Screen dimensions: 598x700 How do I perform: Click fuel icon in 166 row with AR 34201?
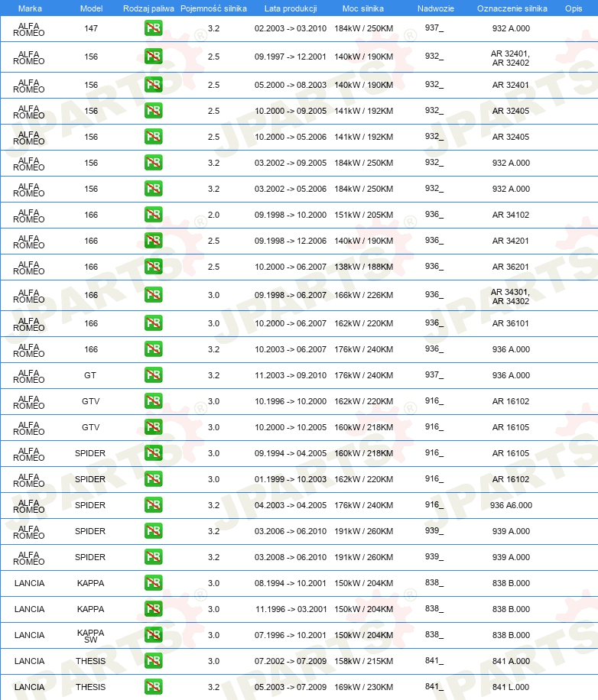(153, 240)
